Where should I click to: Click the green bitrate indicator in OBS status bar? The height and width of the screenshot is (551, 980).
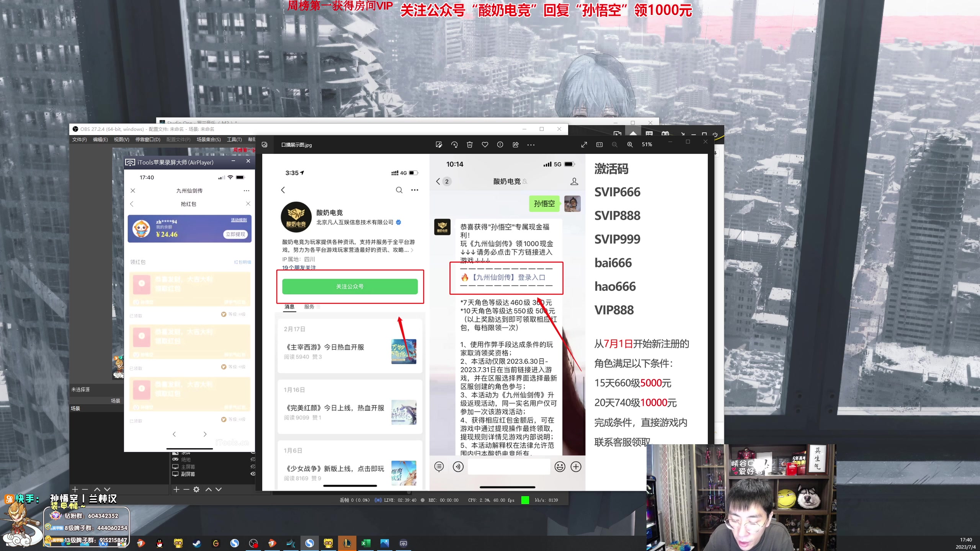525,500
